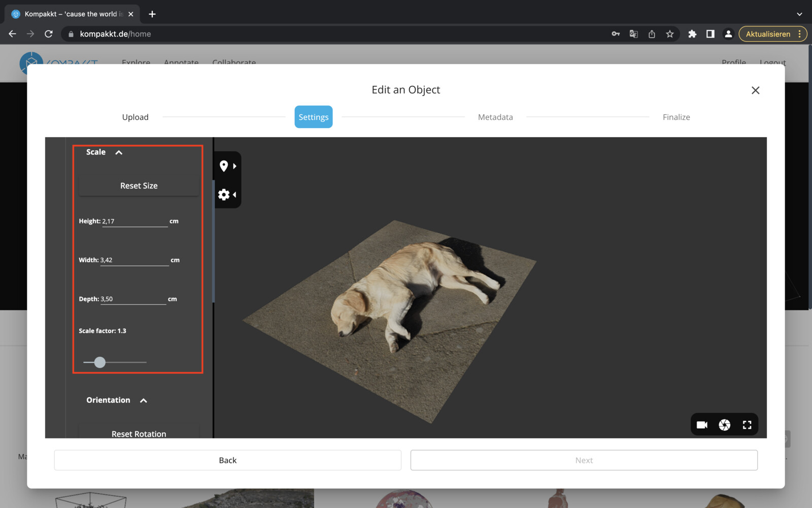
Task: Open the browser profile avatar
Action: tap(728, 34)
